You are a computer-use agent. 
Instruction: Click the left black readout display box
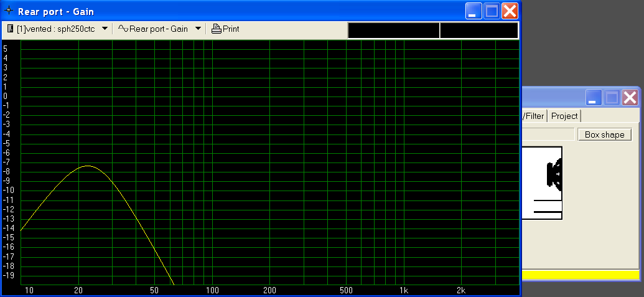[393, 31]
